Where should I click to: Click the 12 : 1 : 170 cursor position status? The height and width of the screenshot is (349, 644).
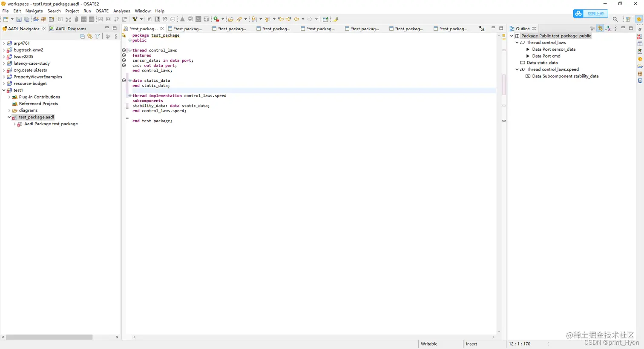520,344
